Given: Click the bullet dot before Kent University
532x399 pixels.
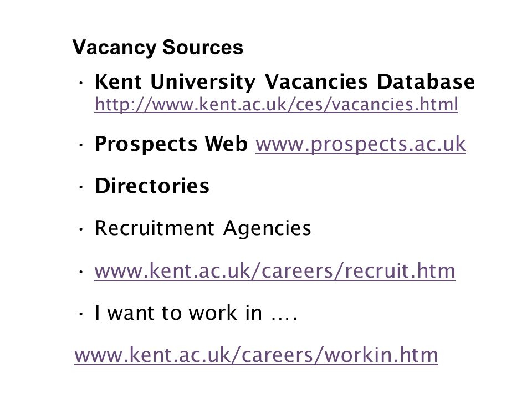Looking at the screenshot, I should (81, 83).
